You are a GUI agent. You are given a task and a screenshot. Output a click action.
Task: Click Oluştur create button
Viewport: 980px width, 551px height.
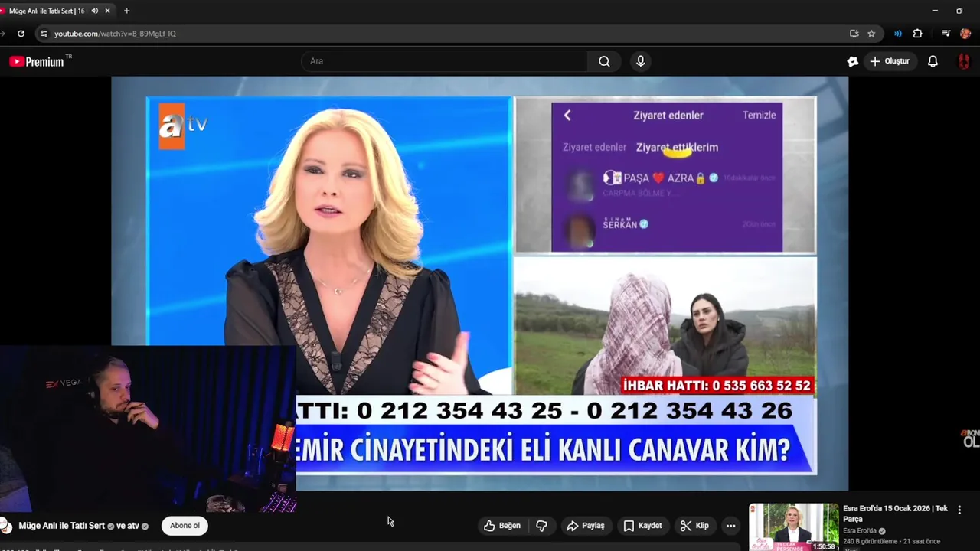click(x=890, y=61)
